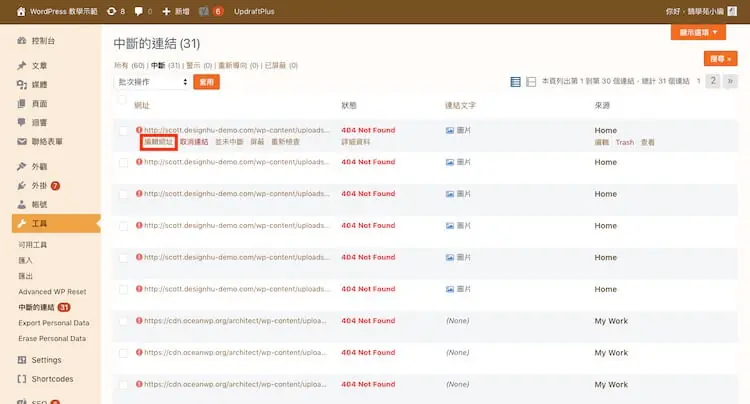Open the SEO icon with badge 6 in admin bar
This screenshot has width=750, height=404.
(x=204, y=11)
